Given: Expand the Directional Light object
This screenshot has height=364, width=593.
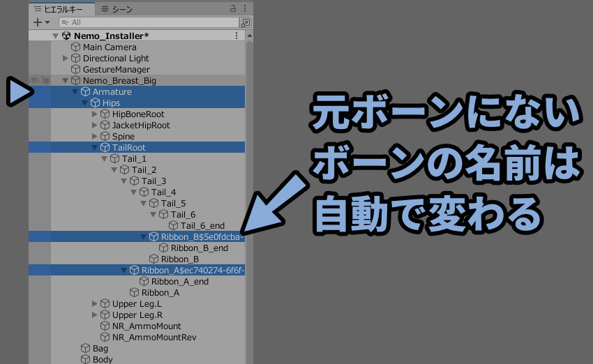Looking at the screenshot, I should 65,58.
